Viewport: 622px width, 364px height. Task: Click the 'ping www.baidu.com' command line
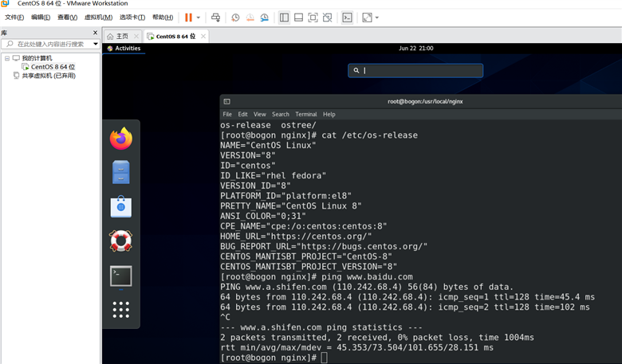click(317, 277)
